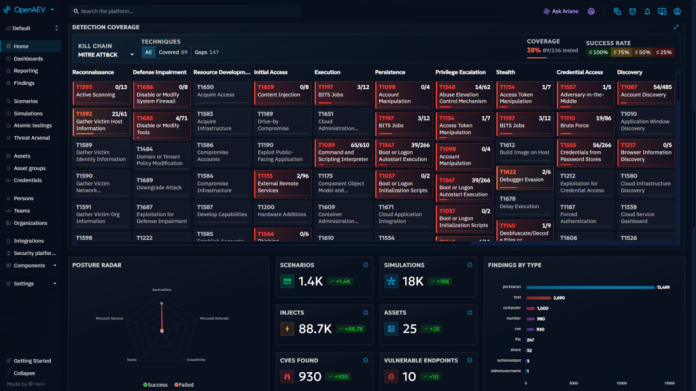Click the stacked copy icon in top bar
This screenshot has height=391, width=696.
click(617, 12)
